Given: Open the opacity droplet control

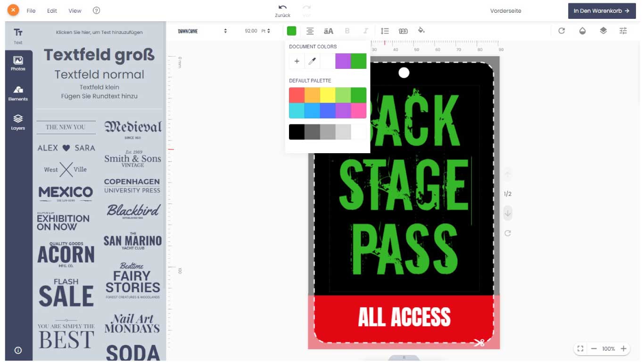Looking at the screenshot, I should pos(583,30).
